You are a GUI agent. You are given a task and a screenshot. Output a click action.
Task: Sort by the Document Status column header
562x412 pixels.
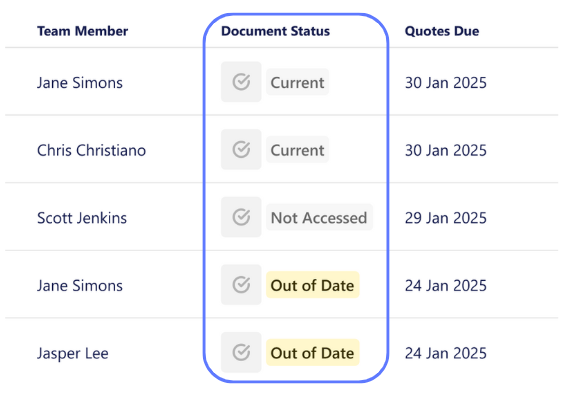click(x=275, y=31)
